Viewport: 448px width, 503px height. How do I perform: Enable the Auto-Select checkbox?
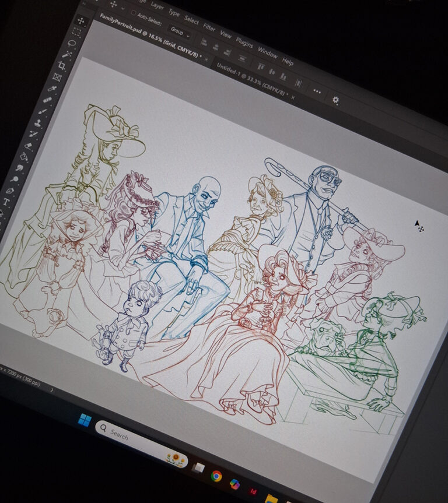[x=134, y=13]
